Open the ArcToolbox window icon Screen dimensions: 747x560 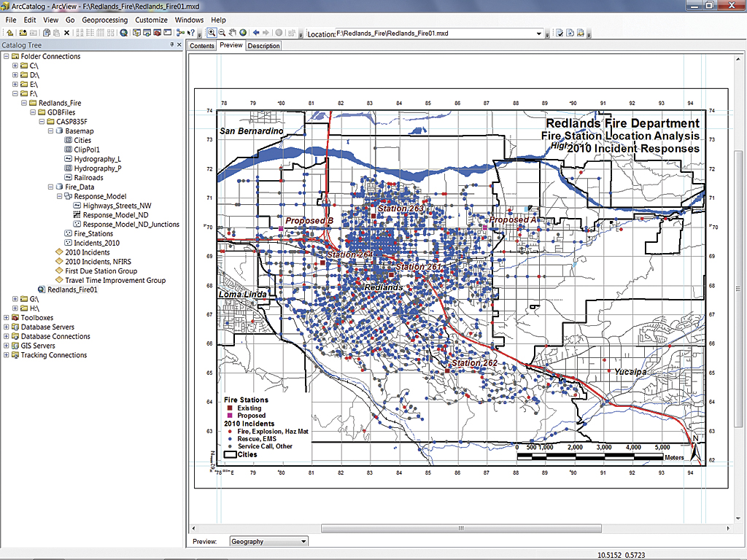pos(158,33)
